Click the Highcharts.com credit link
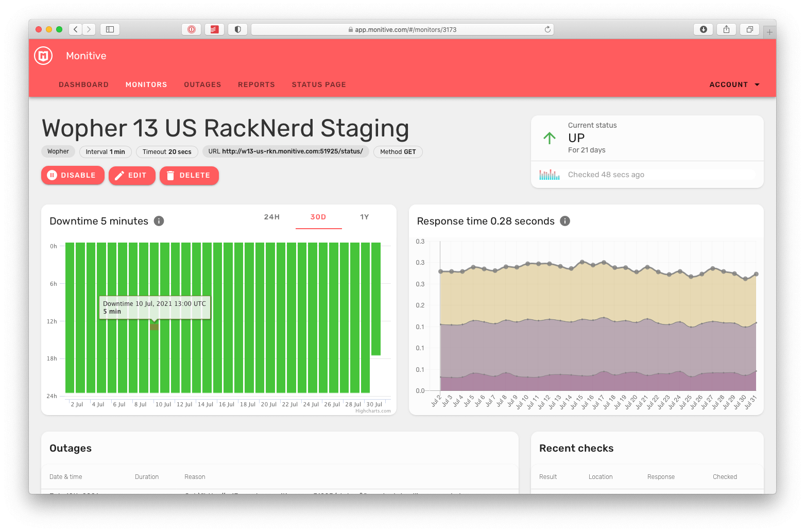This screenshot has width=805, height=532. pos(373,411)
